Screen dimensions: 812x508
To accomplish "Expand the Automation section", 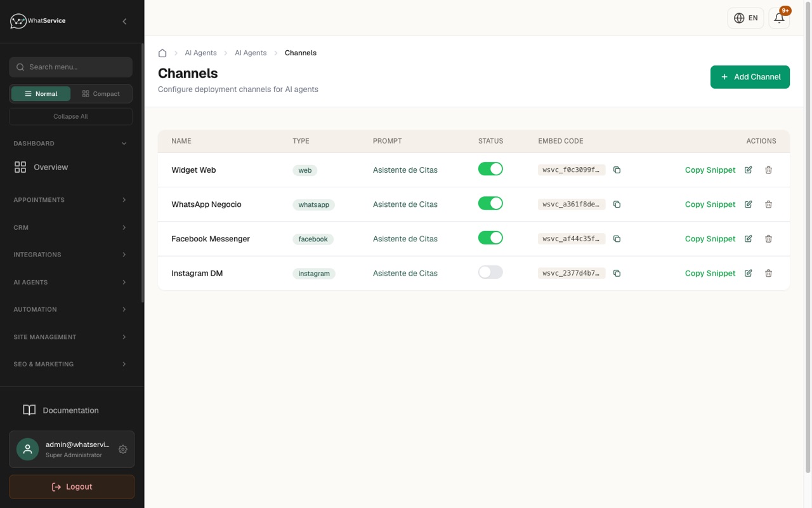I will click(70, 309).
